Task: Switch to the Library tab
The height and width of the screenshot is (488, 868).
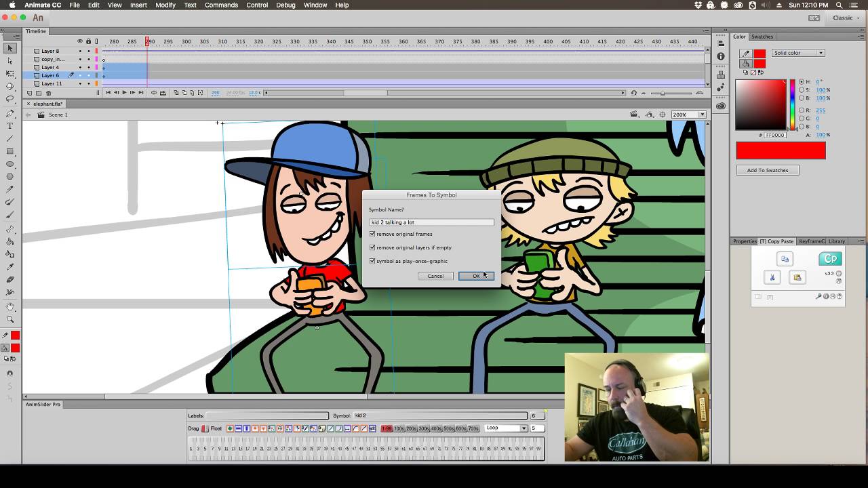Action: coord(837,241)
